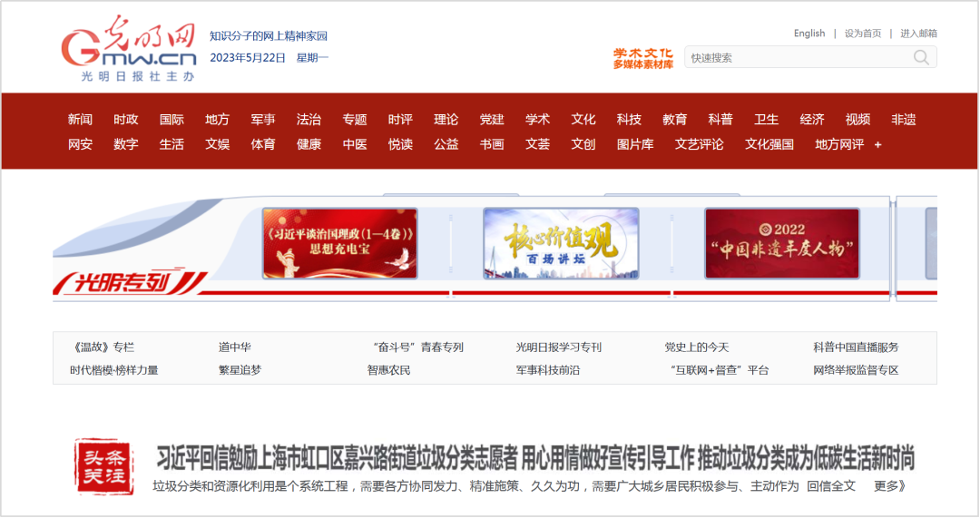Open the 文艺评论 channel
Viewport: 980px width, 518px height.
[700, 144]
